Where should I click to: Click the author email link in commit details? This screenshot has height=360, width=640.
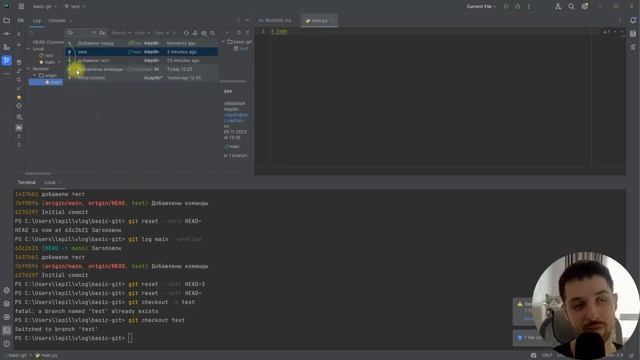point(236,118)
